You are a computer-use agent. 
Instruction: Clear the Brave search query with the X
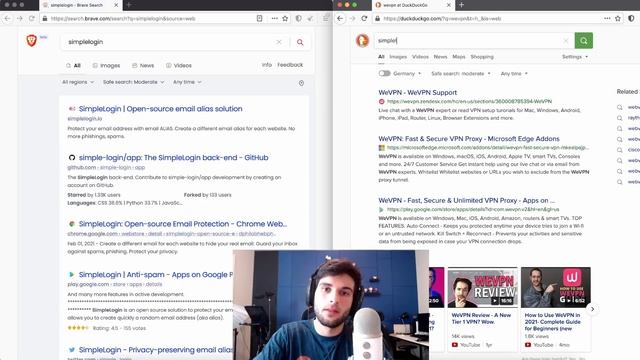279,42
